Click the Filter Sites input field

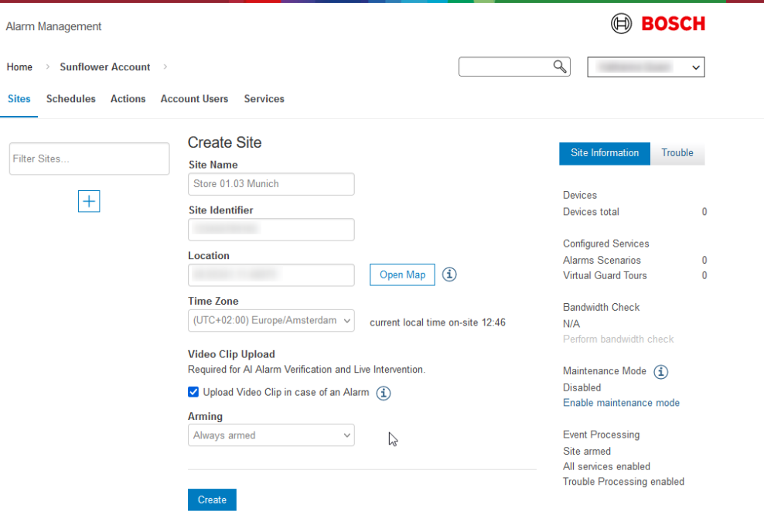pos(89,159)
